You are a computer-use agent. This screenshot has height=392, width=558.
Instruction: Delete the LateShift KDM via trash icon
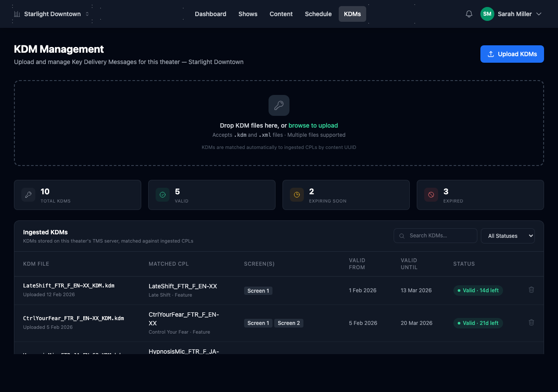click(531, 290)
